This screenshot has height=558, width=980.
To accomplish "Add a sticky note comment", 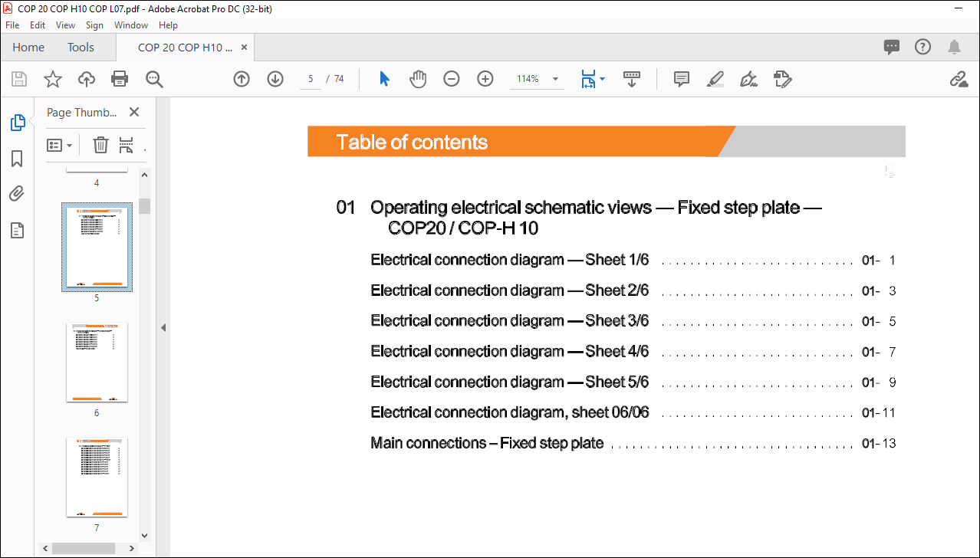I will pos(682,79).
